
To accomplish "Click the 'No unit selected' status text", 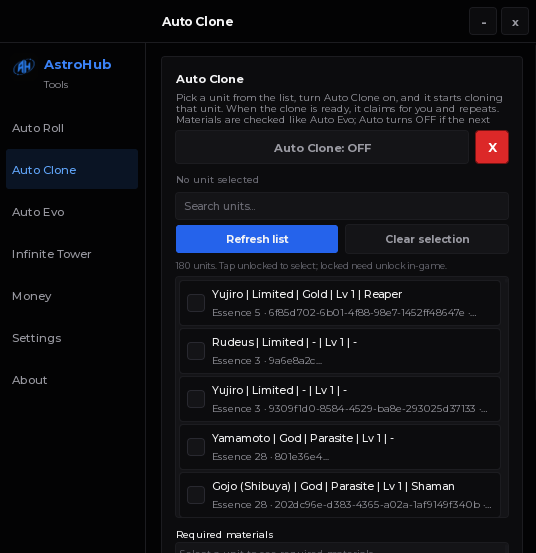I will [x=217, y=180].
